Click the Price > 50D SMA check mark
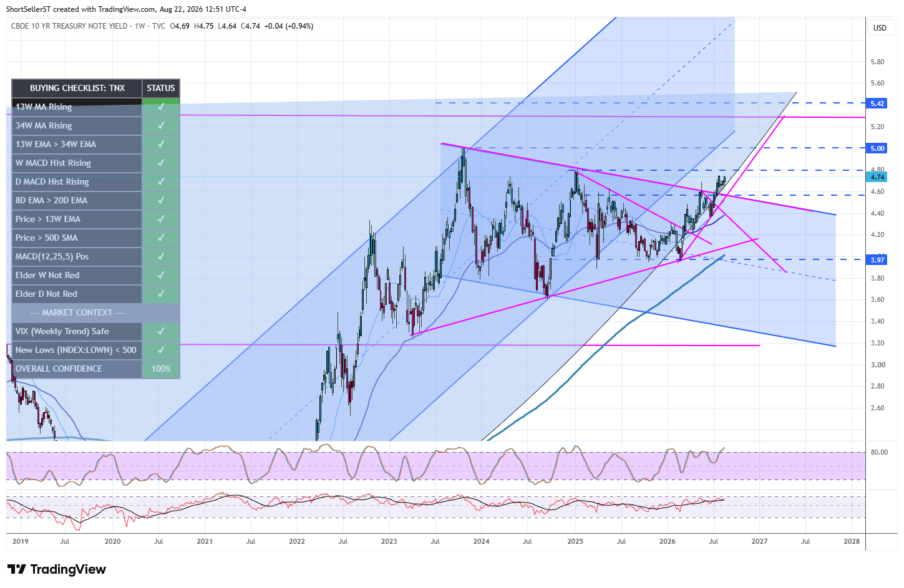 pos(161,238)
